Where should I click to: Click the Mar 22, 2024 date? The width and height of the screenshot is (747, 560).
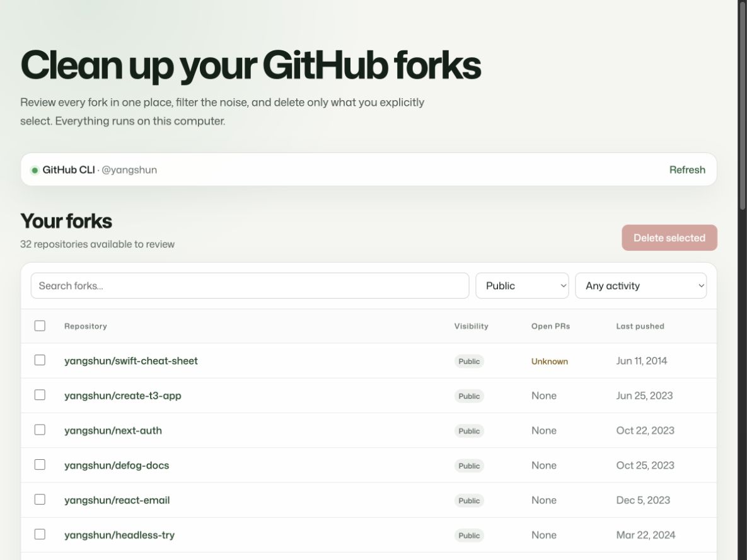click(x=646, y=535)
